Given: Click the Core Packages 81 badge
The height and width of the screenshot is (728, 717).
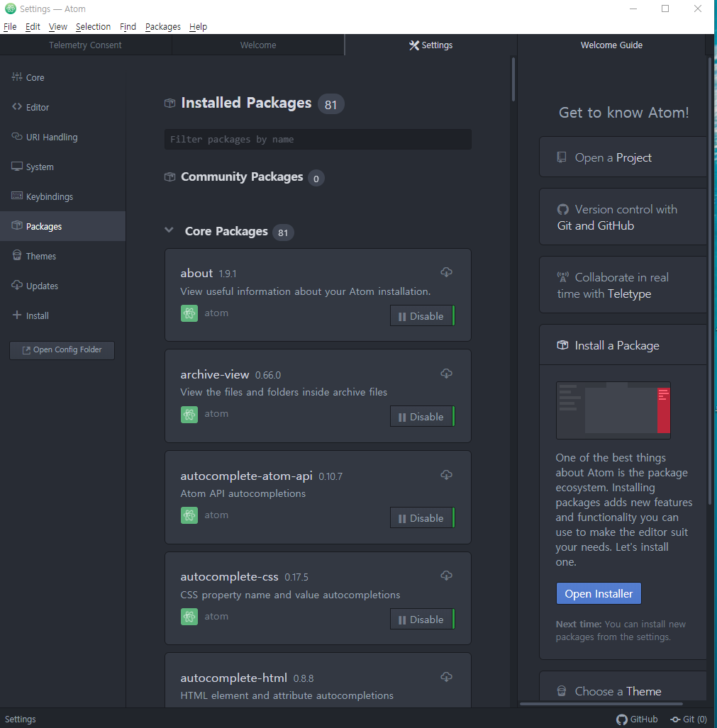Looking at the screenshot, I should click(x=283, y=233).
